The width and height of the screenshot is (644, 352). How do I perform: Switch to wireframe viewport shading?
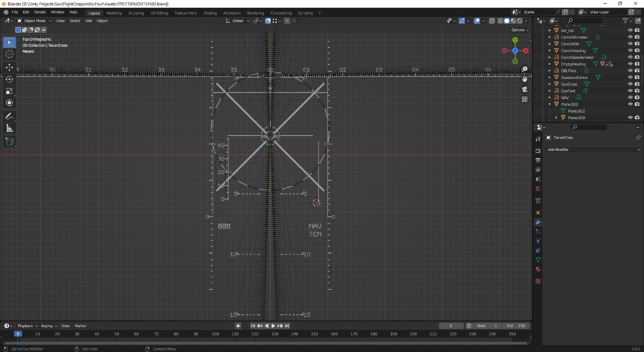click(x=500, y=21)
